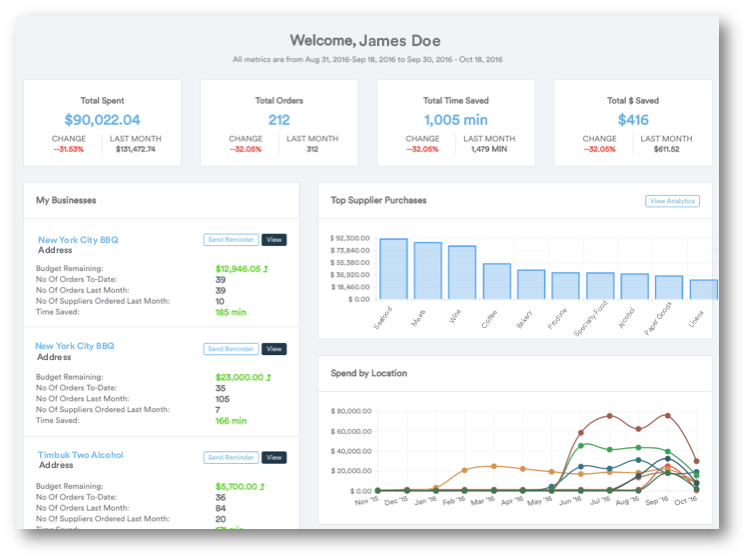
Task: Click budget remaining $12,946.05
Action: [238, 269]
